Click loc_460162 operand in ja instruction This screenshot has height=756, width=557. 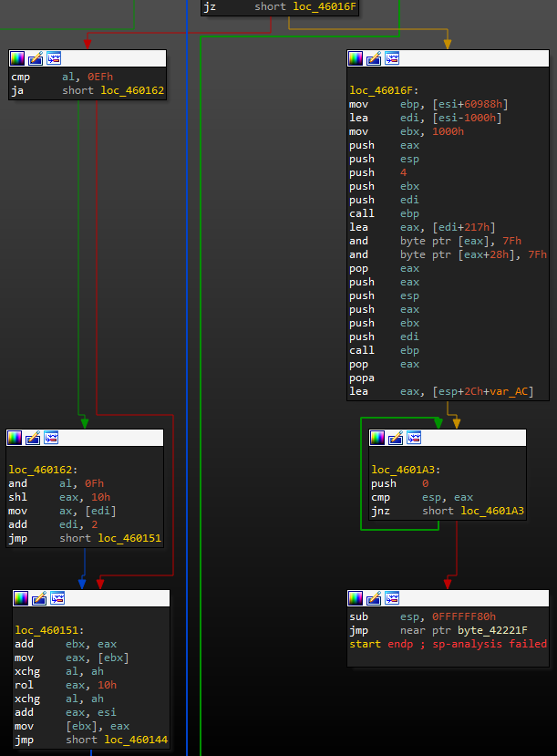(132, 90)
